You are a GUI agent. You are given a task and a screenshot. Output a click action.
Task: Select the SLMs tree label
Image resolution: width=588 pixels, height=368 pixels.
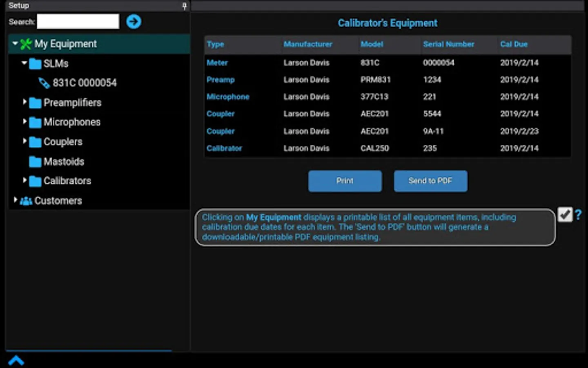(x=56, y=64)
